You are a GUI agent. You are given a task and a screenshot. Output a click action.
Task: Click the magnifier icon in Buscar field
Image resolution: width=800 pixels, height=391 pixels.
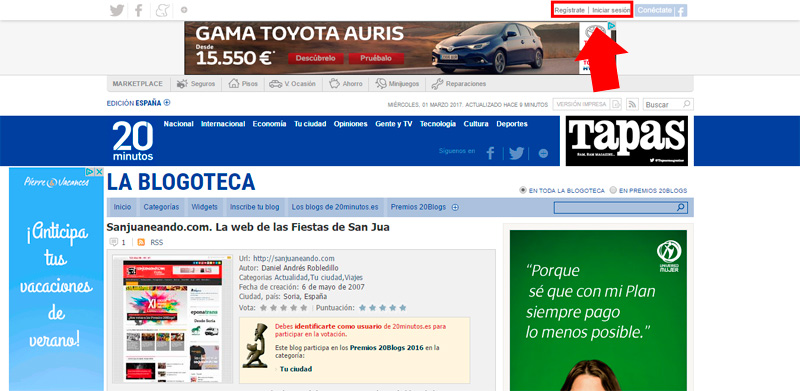click(687, 104)
